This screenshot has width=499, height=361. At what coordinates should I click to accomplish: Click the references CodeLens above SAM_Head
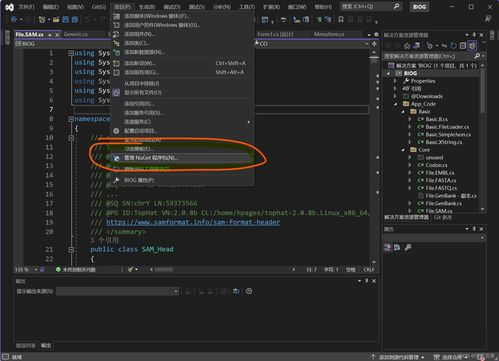coord(104,240)
